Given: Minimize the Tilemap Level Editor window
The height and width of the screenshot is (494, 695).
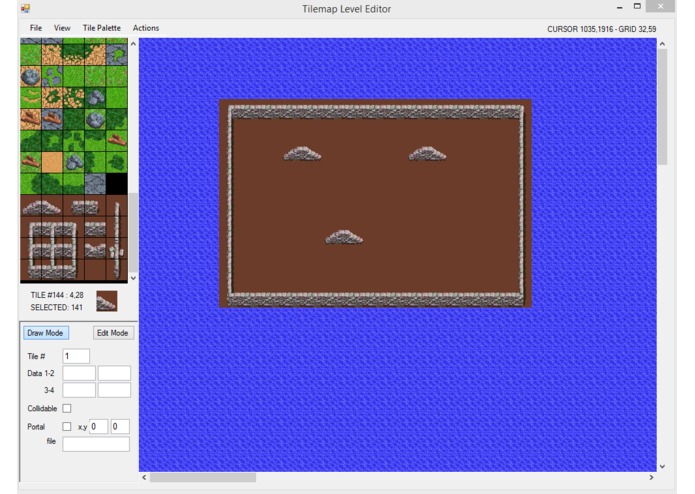Looking at the screenshot, I should pos(620,7).
